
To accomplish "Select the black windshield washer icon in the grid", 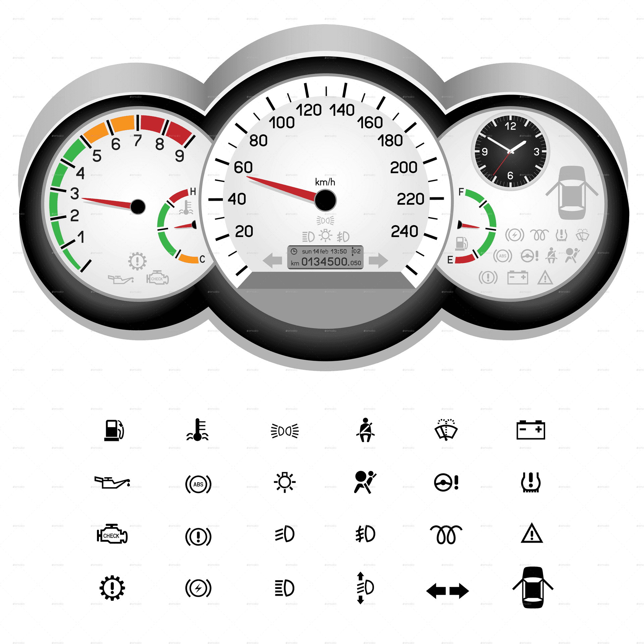I will 446,430.
